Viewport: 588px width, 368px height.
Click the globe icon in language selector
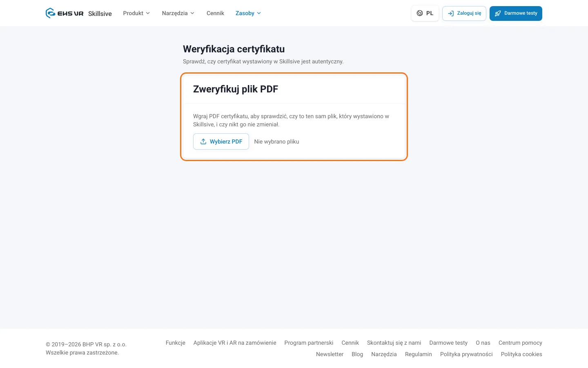[x=420, y=13]
